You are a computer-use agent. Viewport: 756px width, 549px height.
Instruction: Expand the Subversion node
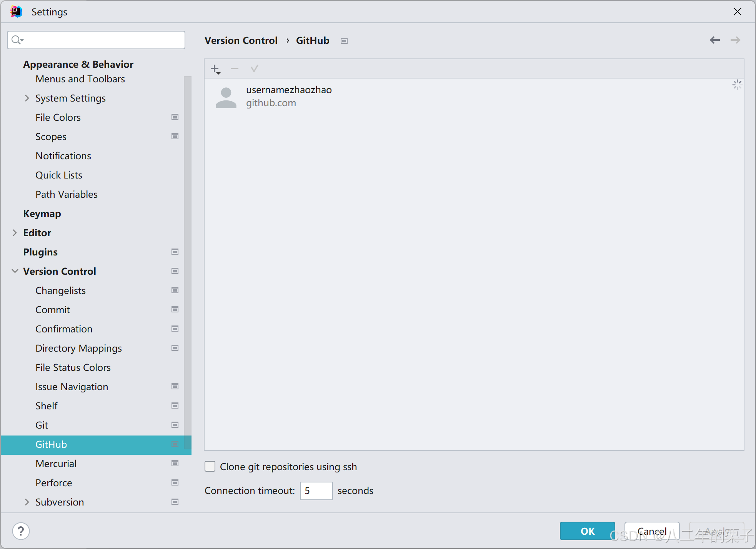pyautogui.click(x=27, y=502)
